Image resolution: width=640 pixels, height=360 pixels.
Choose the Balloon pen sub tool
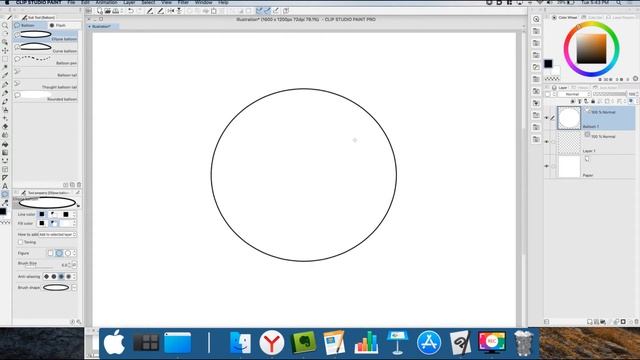tap(45, 60)
